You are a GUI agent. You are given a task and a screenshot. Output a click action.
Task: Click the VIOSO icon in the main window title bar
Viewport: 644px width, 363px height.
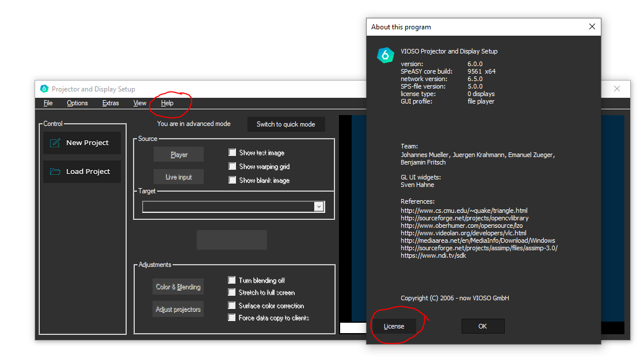coord(44,89)
